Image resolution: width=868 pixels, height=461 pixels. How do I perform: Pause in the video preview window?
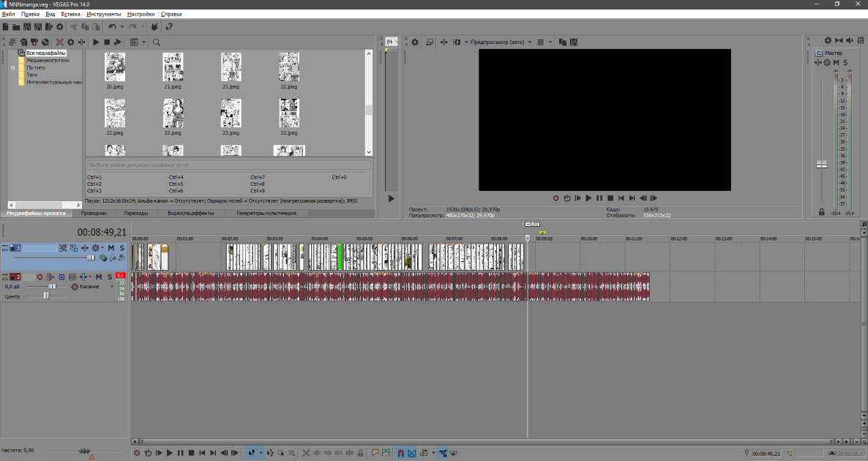[599, 198]
